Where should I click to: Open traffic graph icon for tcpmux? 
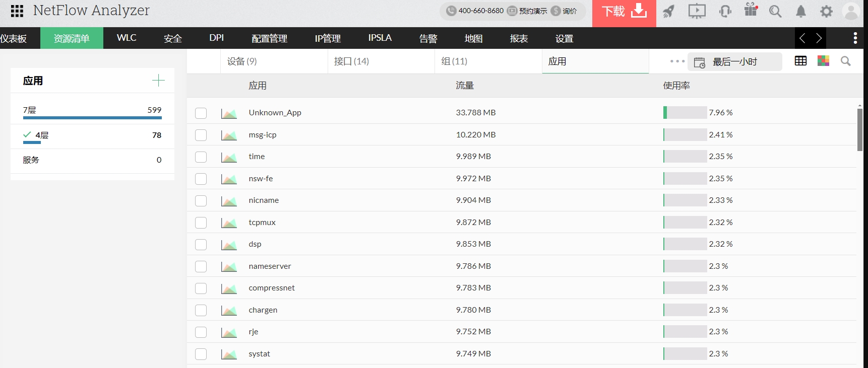(229, 223)
